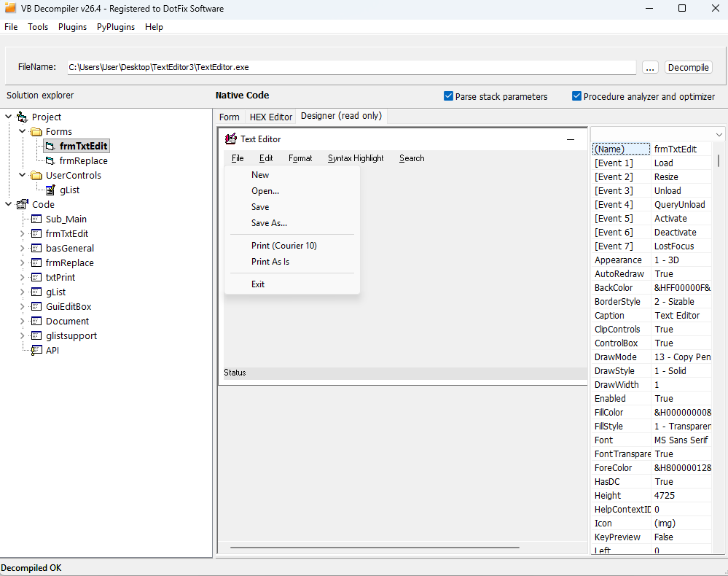
Task: Open the Plugins menu
Action: [72, 27]
